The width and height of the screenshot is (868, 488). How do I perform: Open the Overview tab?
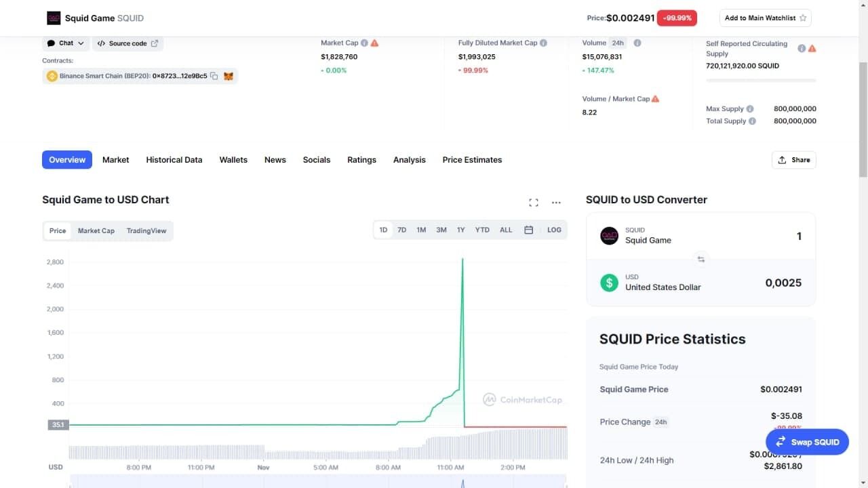pyautogui.click(x=67, y=160)
